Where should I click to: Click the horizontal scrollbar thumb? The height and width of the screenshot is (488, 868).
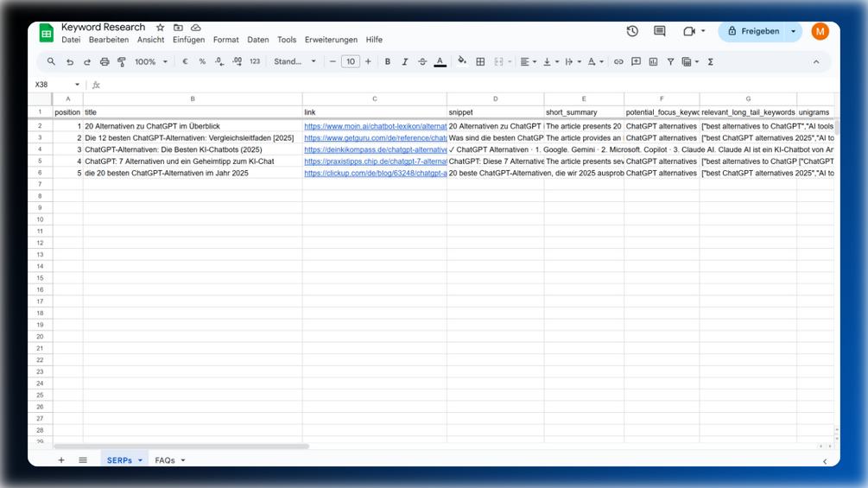pos(181,446)
